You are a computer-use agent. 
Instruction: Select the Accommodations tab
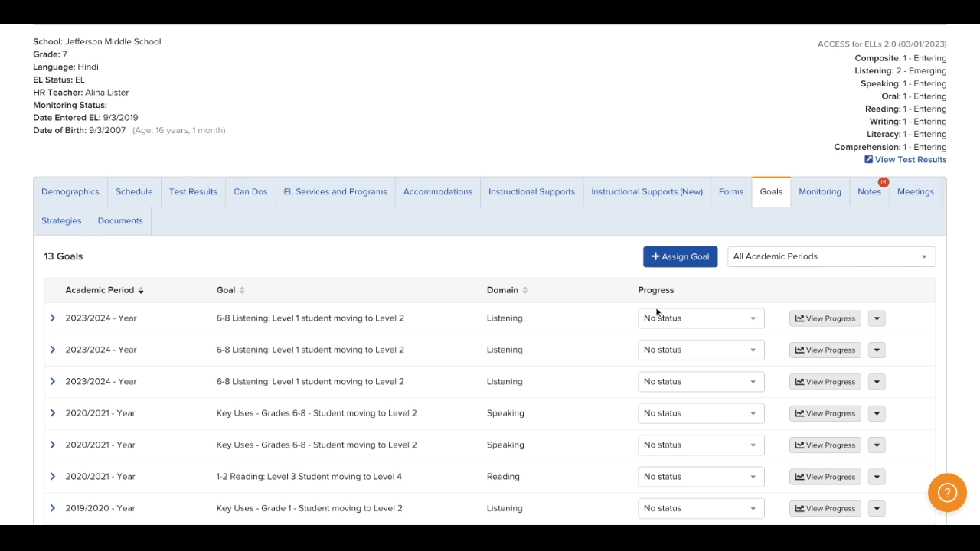point(438,191)
